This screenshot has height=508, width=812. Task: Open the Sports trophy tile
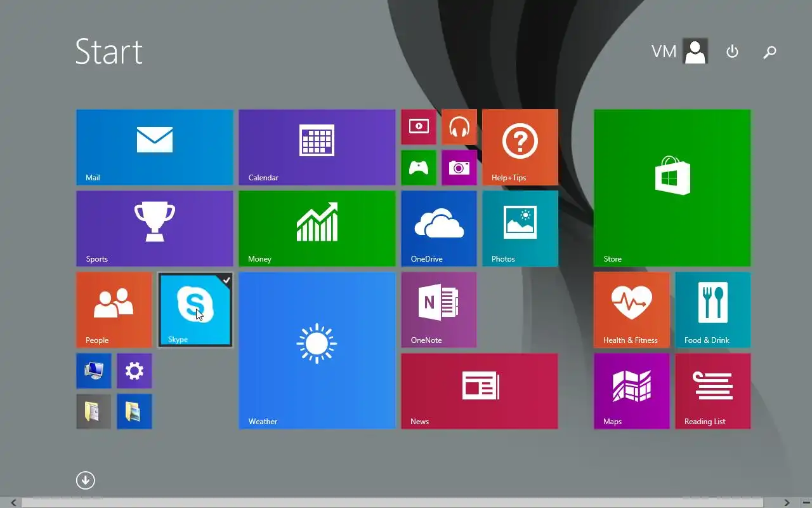155,229
